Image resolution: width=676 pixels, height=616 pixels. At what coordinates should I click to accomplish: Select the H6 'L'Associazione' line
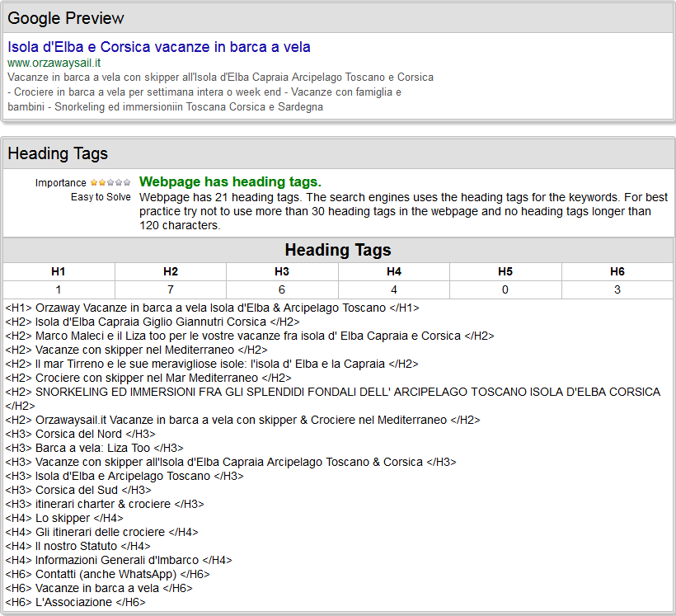click(x=76, y=602)
